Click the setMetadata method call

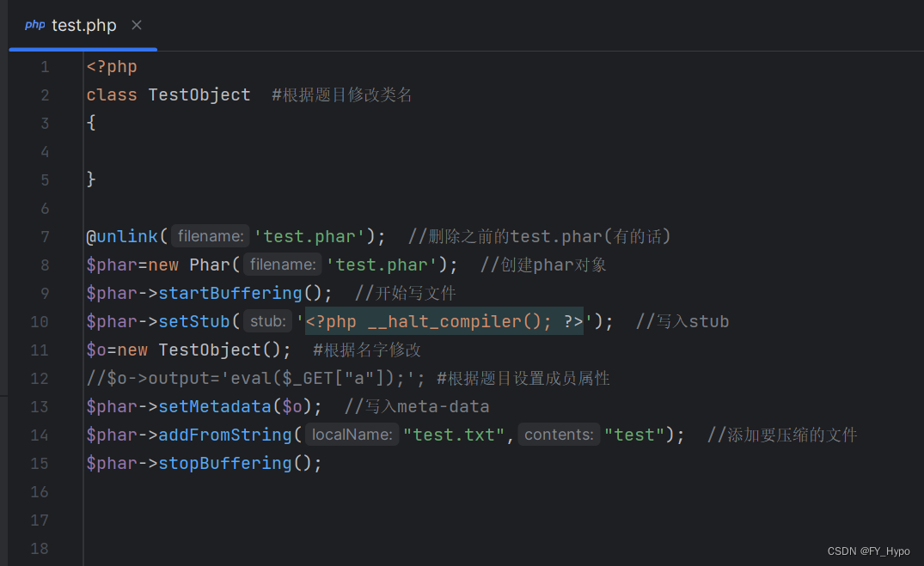pyautogui.click(x=215, y=406)
